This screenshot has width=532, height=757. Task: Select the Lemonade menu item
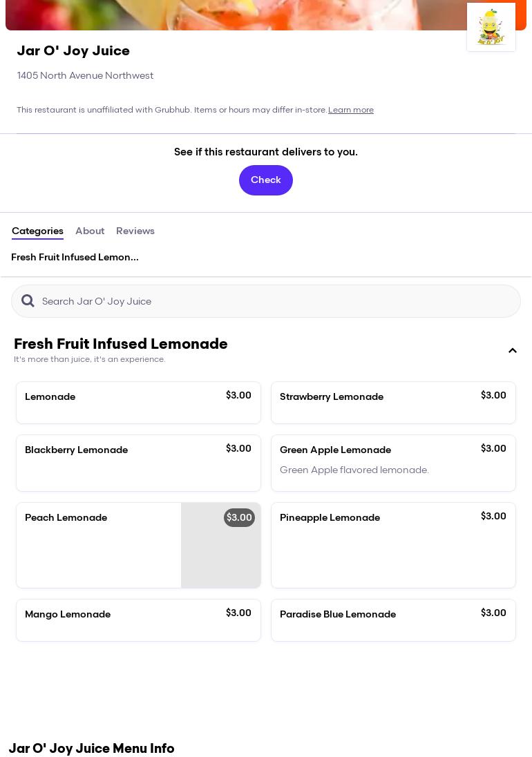(138, 403)
